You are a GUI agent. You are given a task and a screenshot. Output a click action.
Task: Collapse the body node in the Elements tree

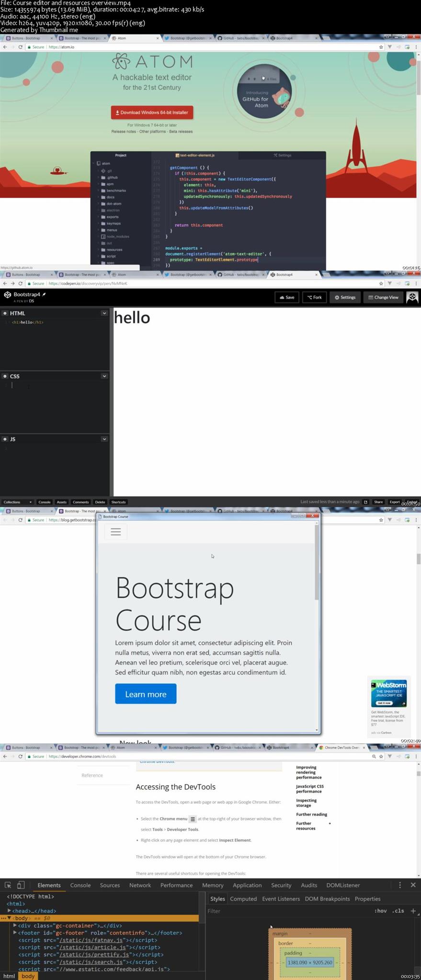tap(9, 918)
